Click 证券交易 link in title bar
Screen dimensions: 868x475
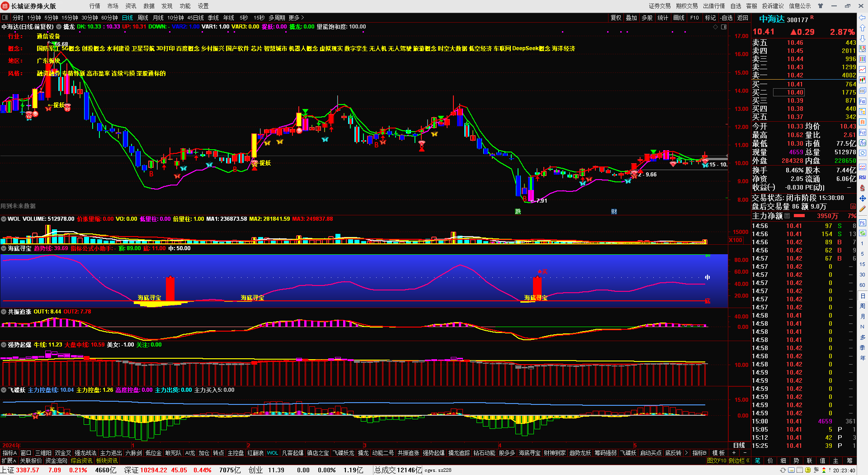pos(660,6)
